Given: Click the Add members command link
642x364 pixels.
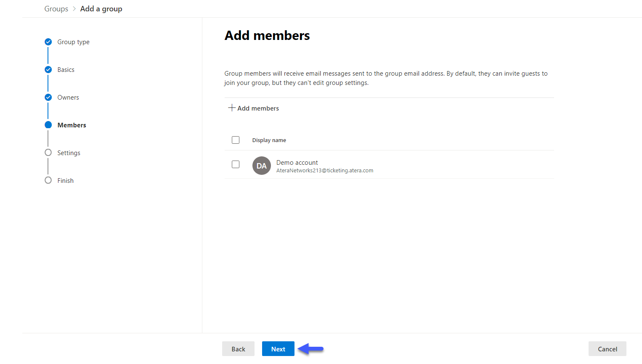Looking at the screenshot, I should tap(254, 108).
